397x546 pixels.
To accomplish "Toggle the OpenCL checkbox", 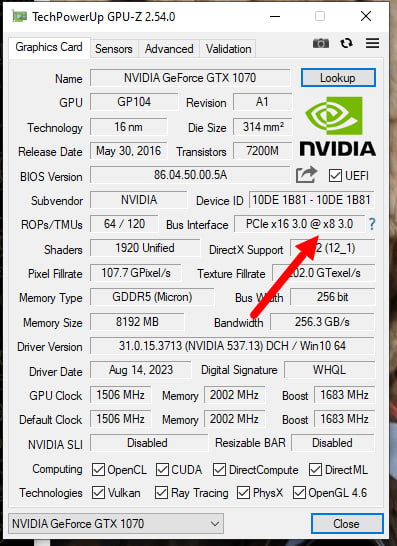I will tap(98, 469).
